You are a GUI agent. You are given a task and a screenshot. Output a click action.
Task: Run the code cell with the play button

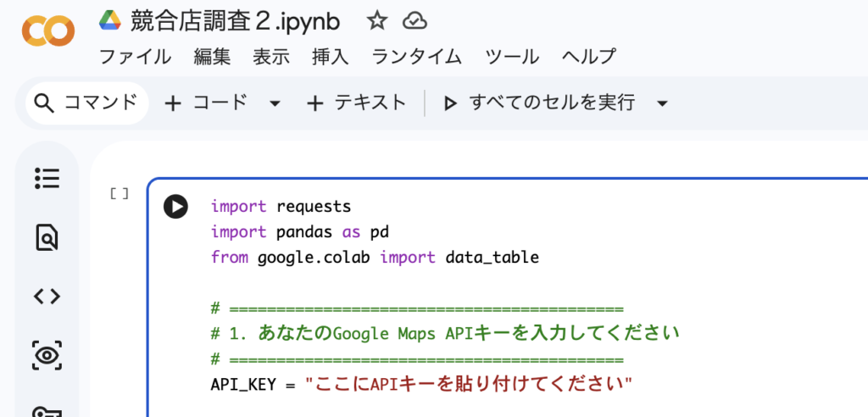pos(175,207)
